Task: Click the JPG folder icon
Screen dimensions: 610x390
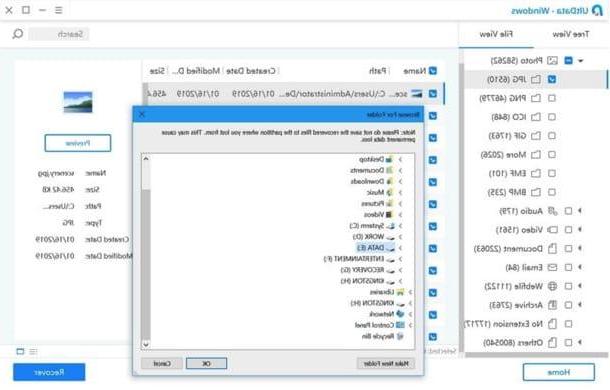Action: click(536, 79)
